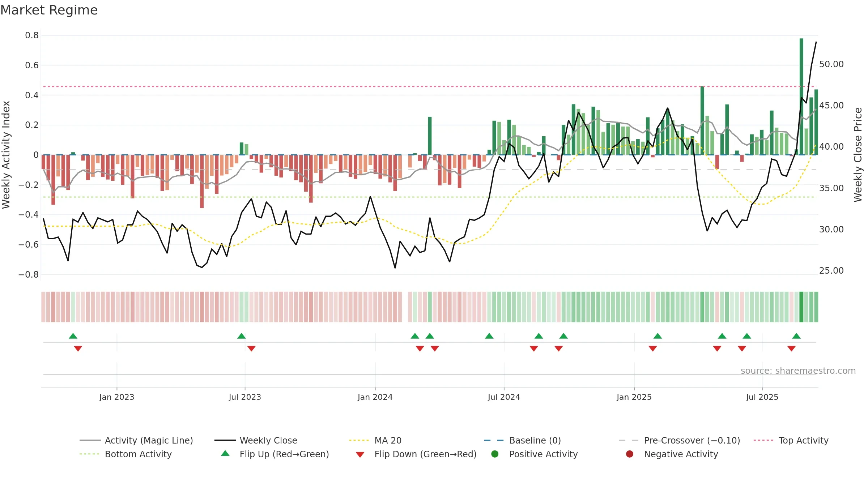Click the Flip Down triangle just after Jan 2025

click(653, 348)
